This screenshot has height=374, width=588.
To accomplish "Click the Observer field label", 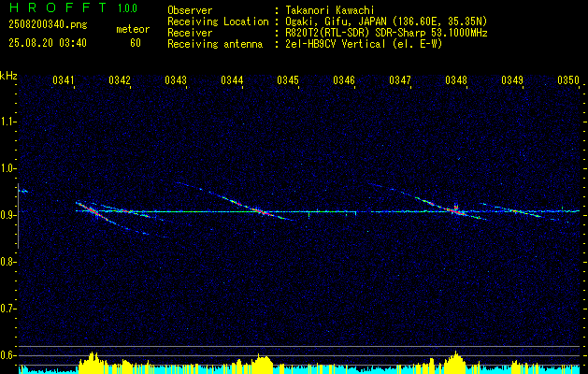I will [x=190, y=10].
